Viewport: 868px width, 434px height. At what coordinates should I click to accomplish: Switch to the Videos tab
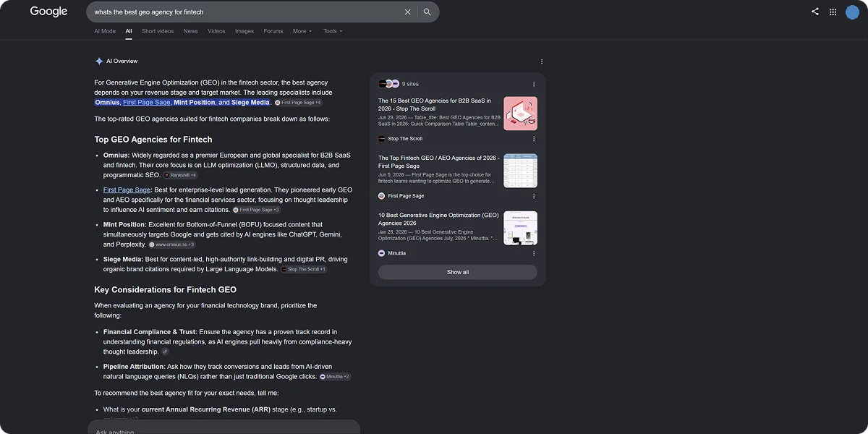pos(216,31)
